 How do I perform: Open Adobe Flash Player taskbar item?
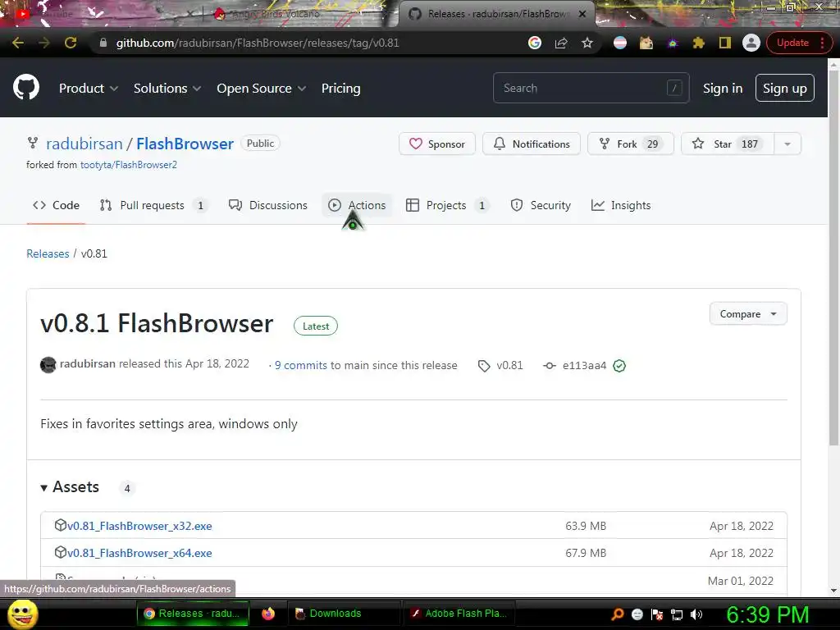tap(459, 614)
